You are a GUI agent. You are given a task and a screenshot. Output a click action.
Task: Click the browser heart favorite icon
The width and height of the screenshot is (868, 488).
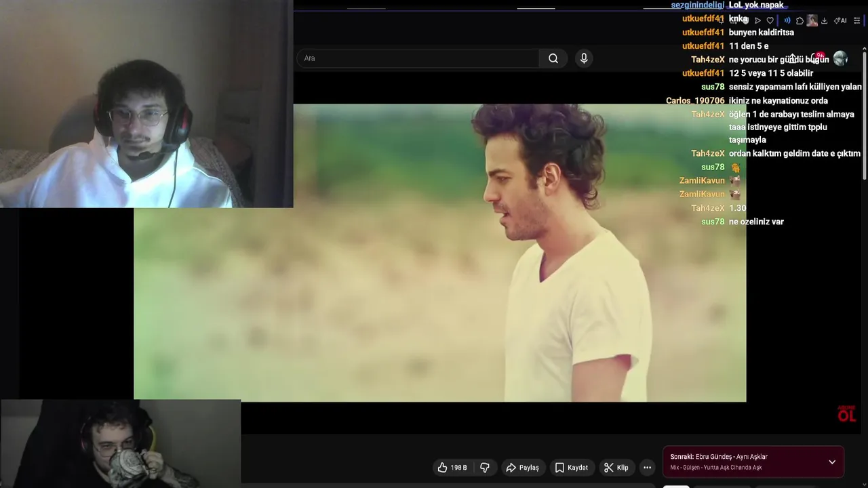[x=770, y=20]
